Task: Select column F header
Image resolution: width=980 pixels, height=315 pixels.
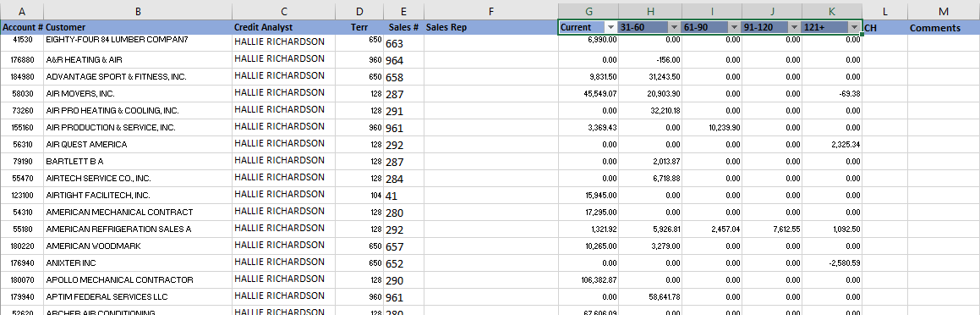Action: point(491,11)
